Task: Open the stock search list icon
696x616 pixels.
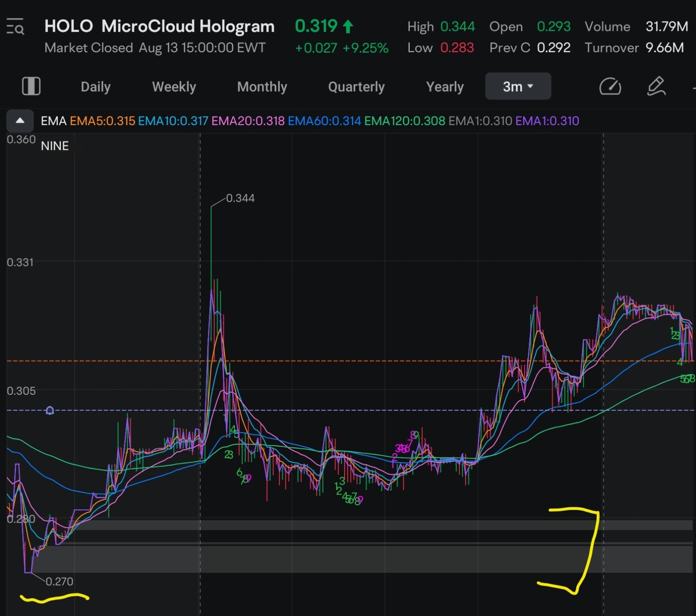Action: pos(15,27)
